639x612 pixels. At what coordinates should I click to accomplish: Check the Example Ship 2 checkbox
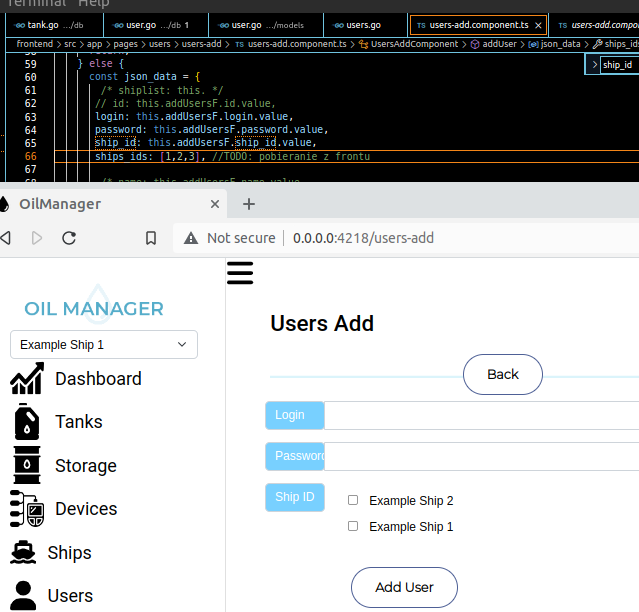coord(353,500)
